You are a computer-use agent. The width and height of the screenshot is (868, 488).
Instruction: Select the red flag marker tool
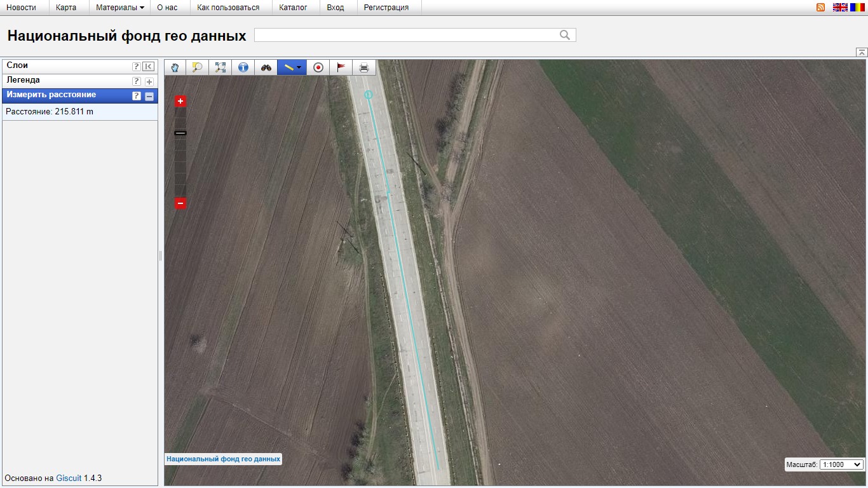tap(341, 67)
